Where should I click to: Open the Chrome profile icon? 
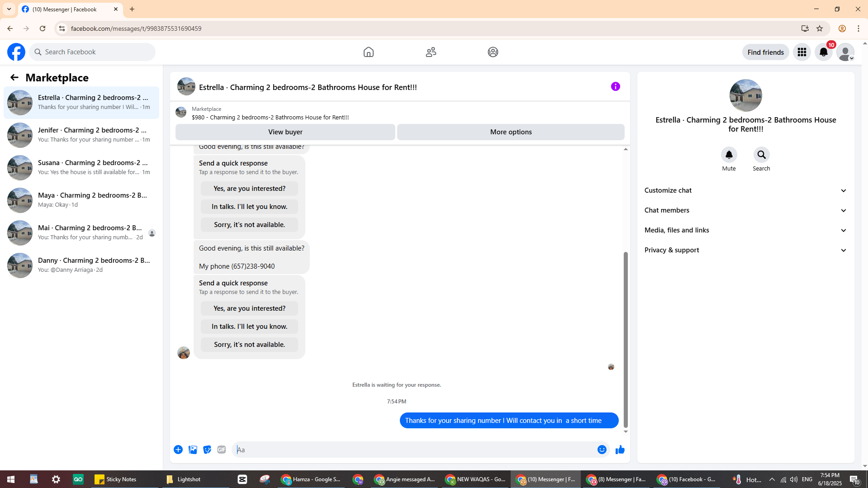coord(842,28)
